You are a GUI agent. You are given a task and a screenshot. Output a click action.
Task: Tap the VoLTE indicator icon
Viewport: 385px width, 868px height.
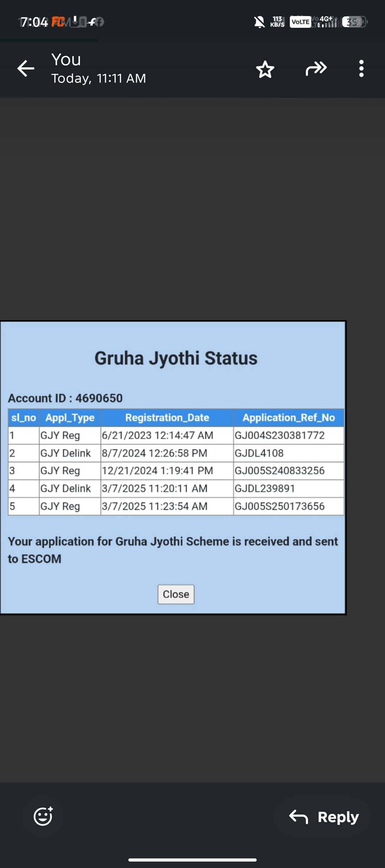pos(300,22)
